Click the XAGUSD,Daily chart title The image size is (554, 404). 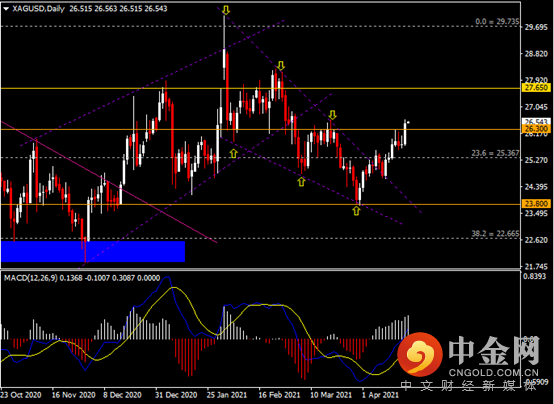point(38,9)
